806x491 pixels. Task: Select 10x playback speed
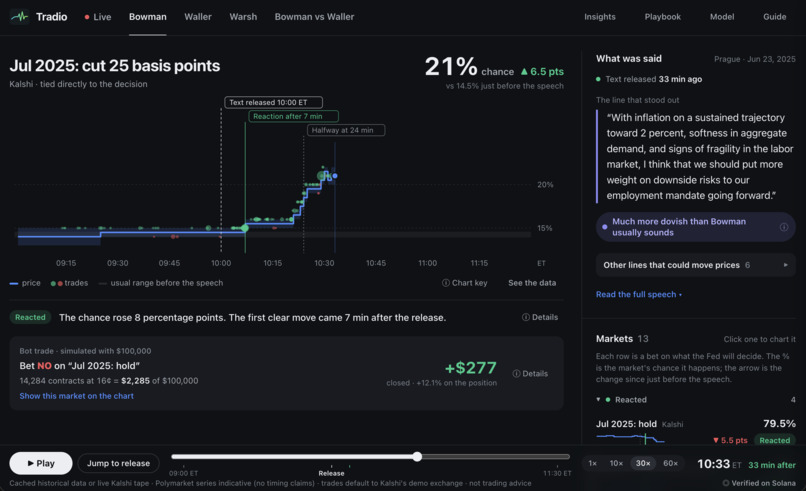pyautogui.click(x=616, y=463)
